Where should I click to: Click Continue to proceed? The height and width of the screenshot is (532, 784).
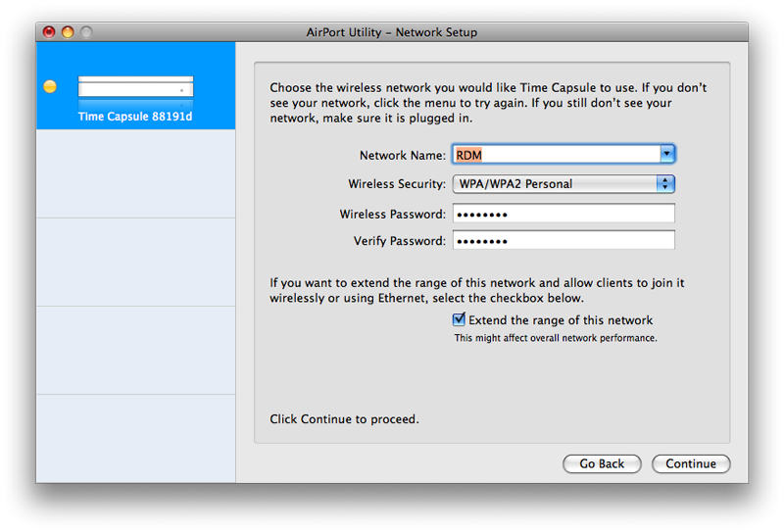click(691, 463)
